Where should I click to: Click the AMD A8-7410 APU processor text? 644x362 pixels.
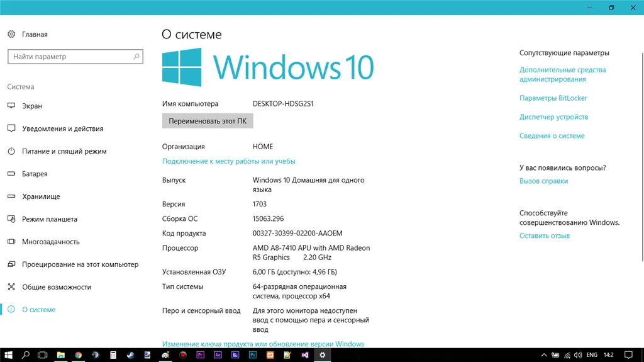pyautogui.click(x=311, y=252)
